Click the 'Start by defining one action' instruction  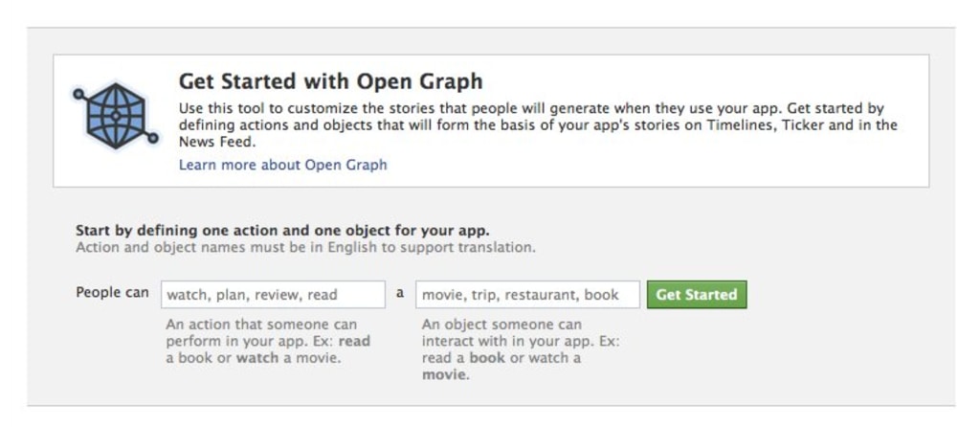(x=282, y=231)
